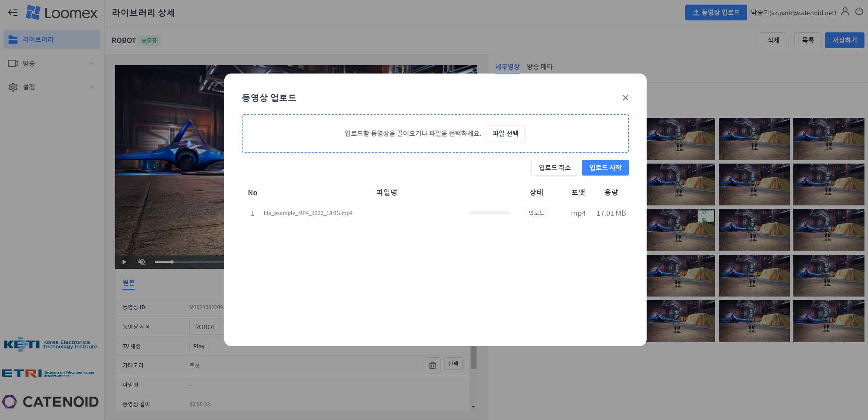Play the video with the play icon
Screen dimensions: 868x420
(124, 262)
